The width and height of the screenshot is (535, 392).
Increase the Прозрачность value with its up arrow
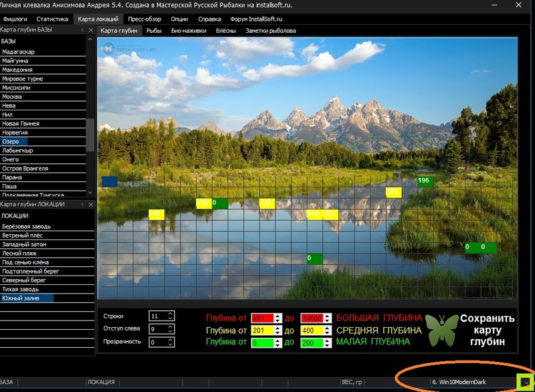[x=171, y=339]
